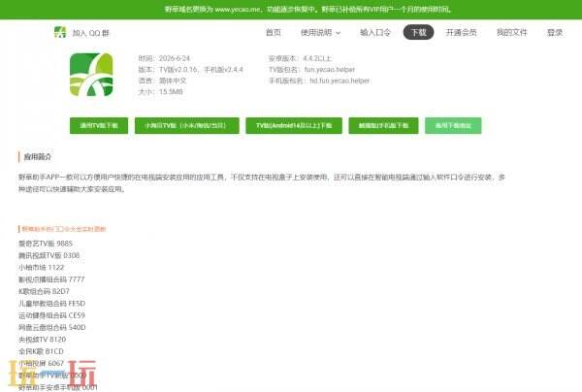Go to 我的文件
Image resolution: width=582 pixels, height=392 pixels.
pos(511,32)
